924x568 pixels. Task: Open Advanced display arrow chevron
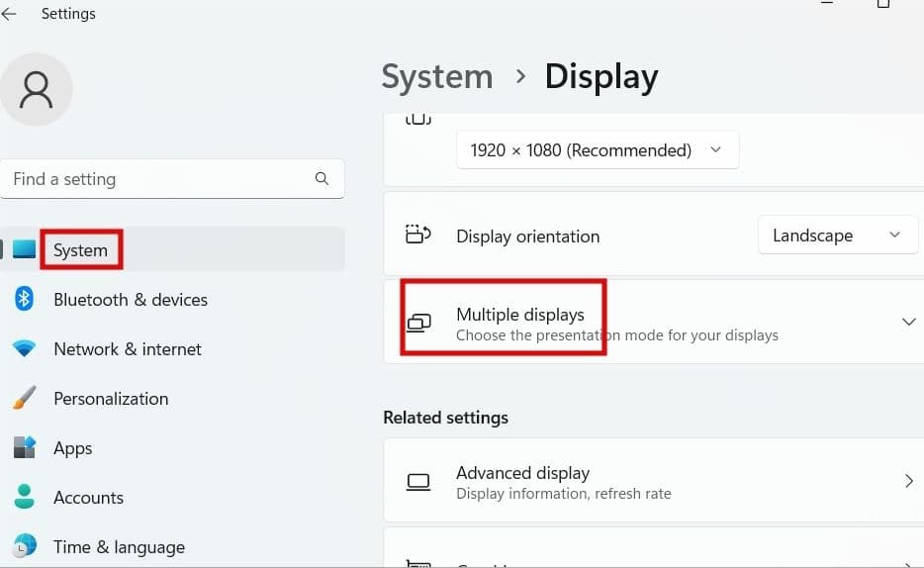pyautogui.click(x=909, y=481)
